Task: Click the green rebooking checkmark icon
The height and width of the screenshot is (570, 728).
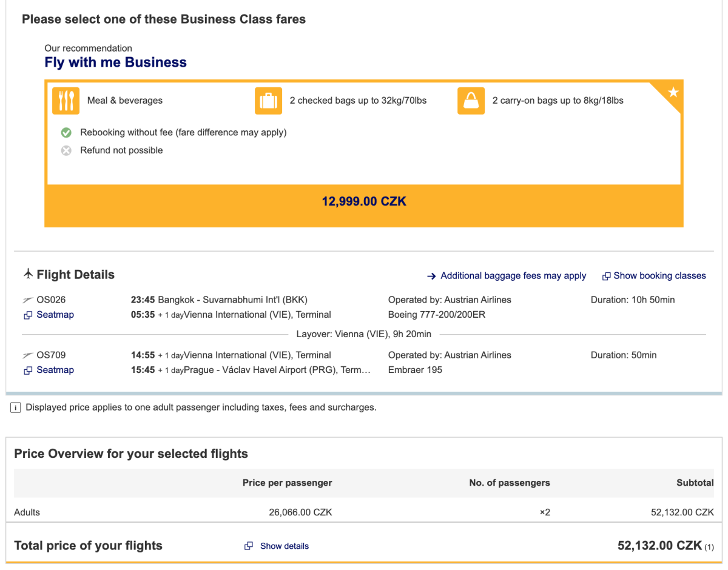Action: [67, 133]
